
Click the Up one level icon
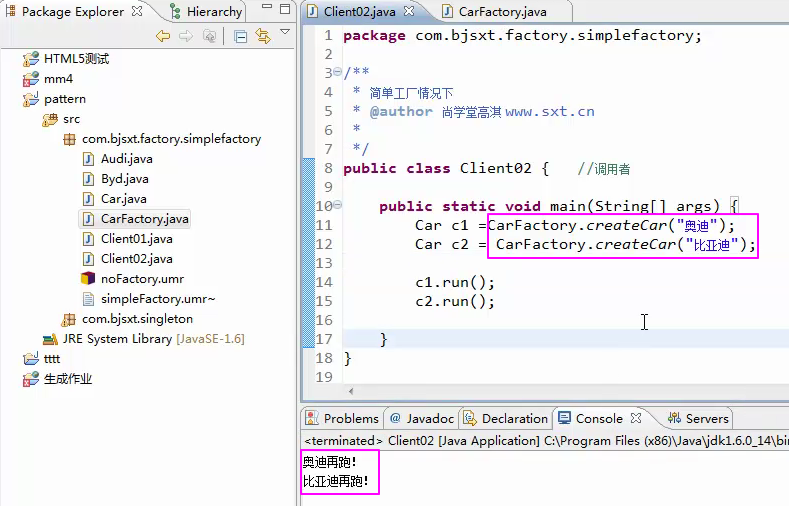209,36
